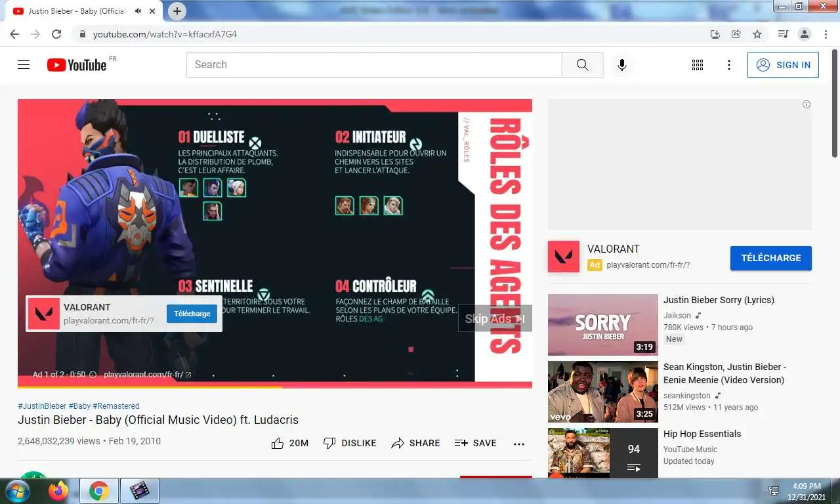Click the SIGN IN button
840x504 pixels.
pyautogui.click(x=783, y=65)
